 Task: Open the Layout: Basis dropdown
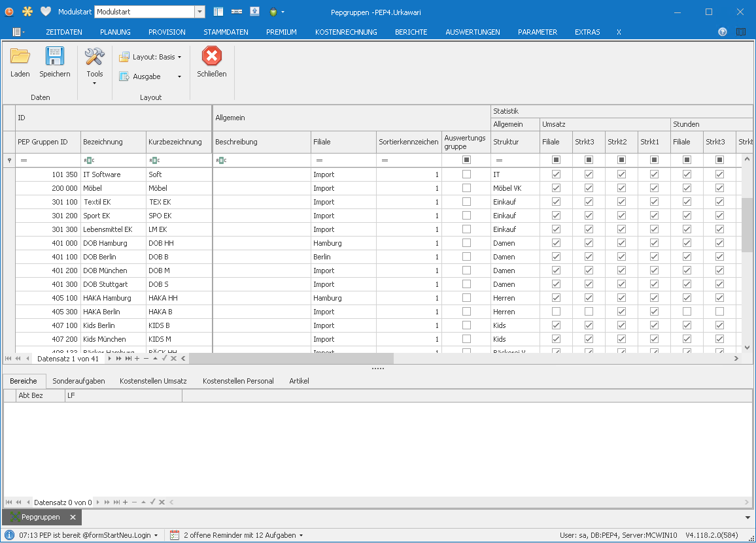click(150, 58)
